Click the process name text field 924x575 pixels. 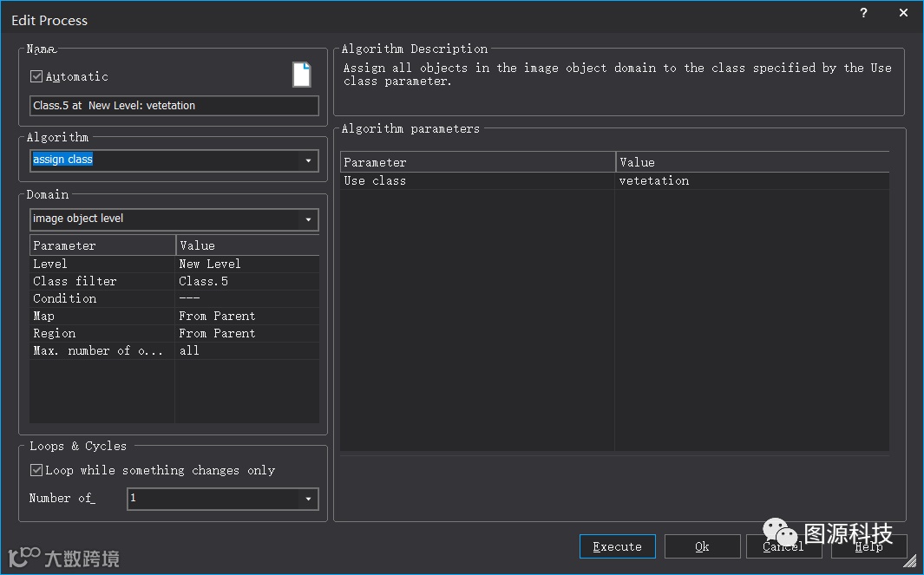pyautogui.click(x=174, y=106)
